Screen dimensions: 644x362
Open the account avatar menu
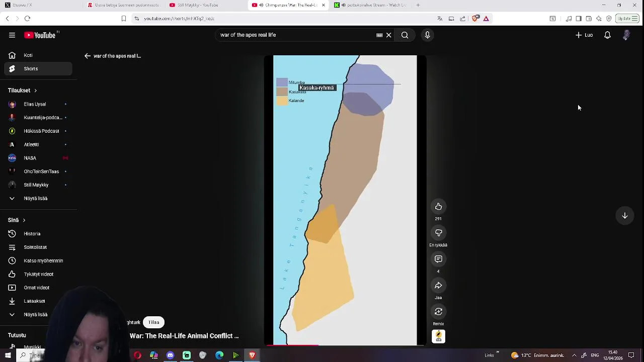coord(626,35)
